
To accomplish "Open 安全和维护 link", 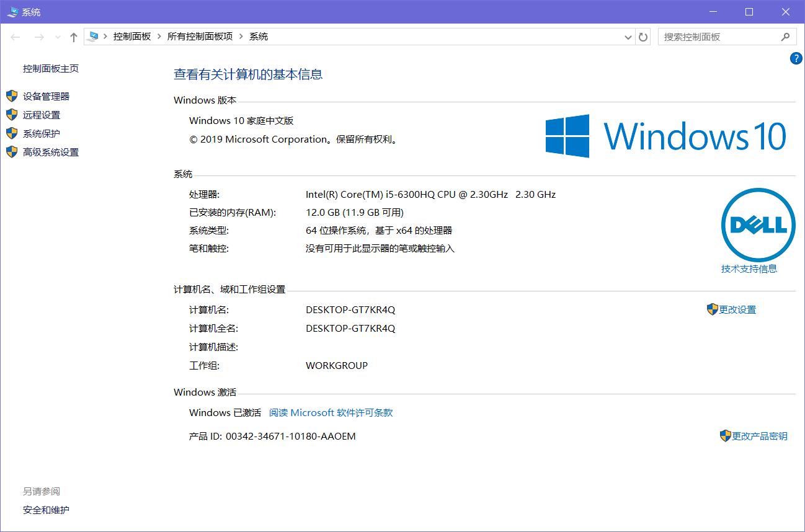I will (47, 510).
